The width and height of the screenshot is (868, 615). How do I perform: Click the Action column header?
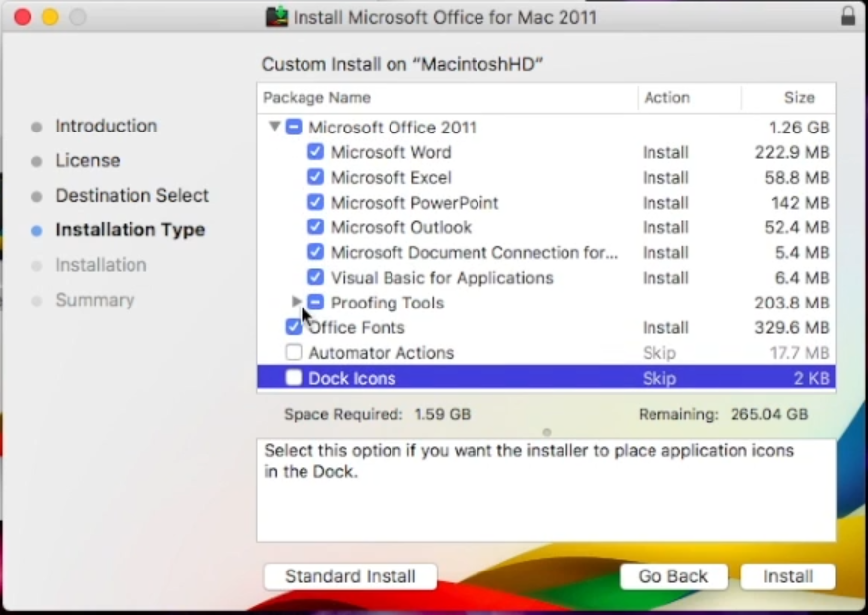click(x=689, y=98)
